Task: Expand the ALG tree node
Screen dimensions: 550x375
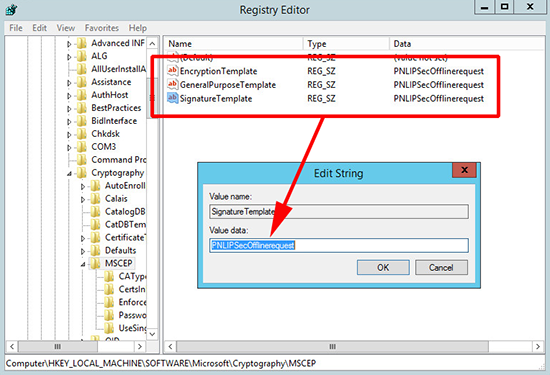Action: tap(69, 57)
